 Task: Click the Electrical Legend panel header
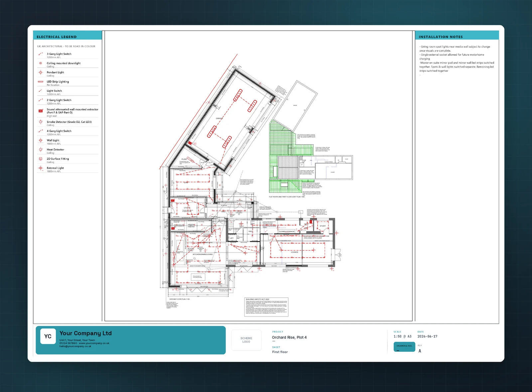(67, 35)
